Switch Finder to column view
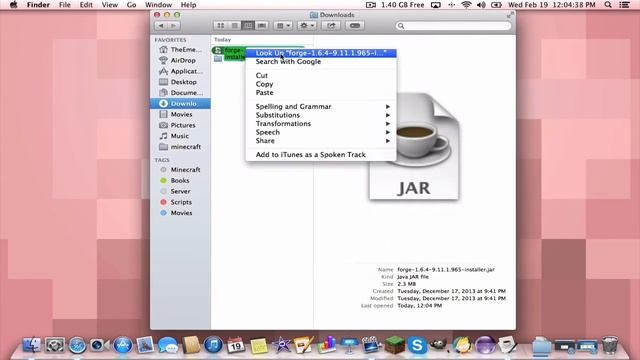 point(248,26)
